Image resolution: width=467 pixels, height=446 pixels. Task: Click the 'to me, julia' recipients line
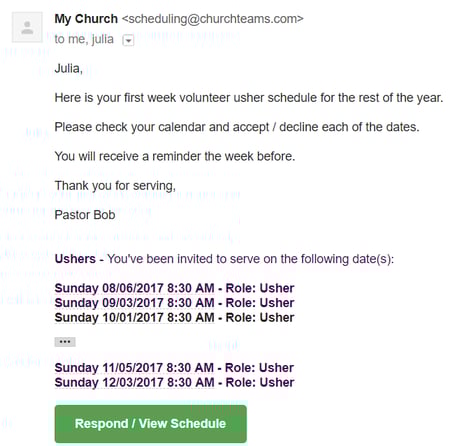(84, 39)
